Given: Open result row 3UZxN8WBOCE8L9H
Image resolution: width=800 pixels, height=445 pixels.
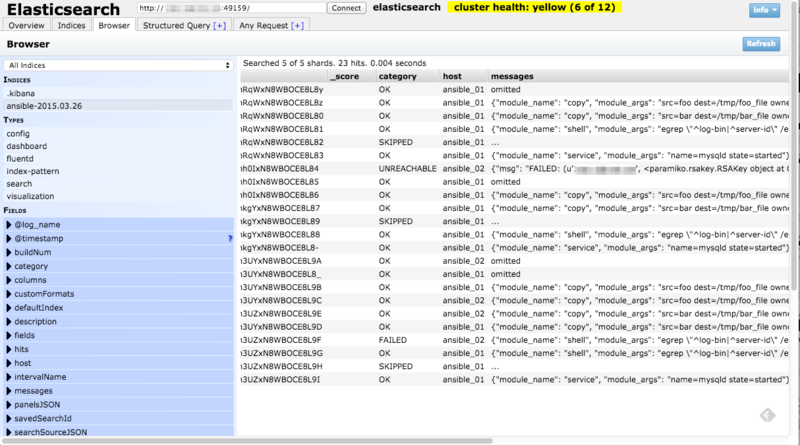Looking at the screenshot, I should 514,366.
